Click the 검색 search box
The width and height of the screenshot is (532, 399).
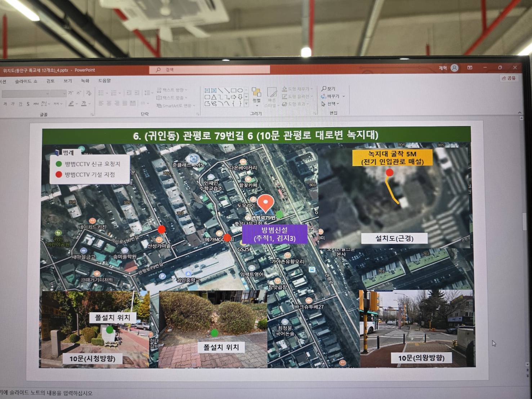(210, 70)
